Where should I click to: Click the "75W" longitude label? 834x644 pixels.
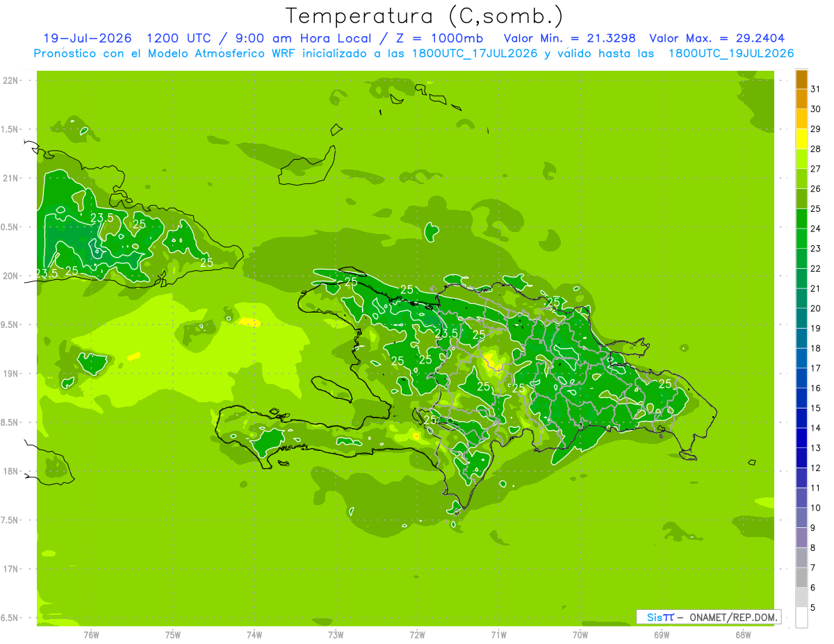[172, 635]
